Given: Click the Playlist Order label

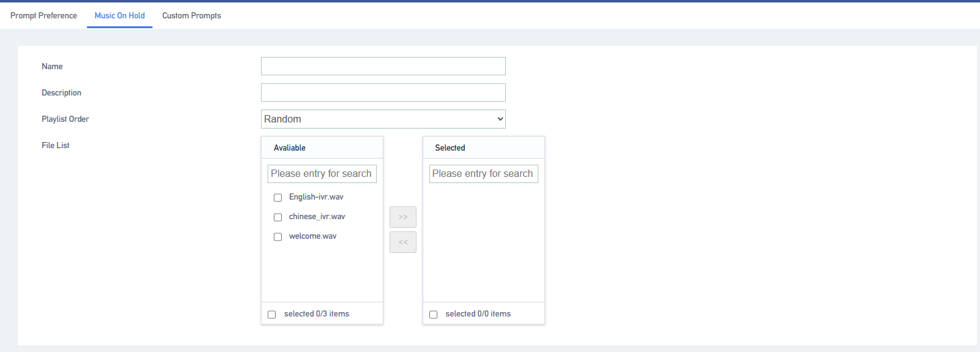Looking at the screenshot, I should tap(65, 119).
